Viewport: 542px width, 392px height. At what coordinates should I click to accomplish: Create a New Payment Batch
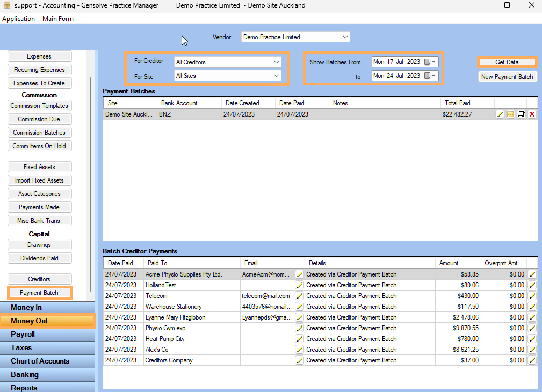(x=507, y=76)
